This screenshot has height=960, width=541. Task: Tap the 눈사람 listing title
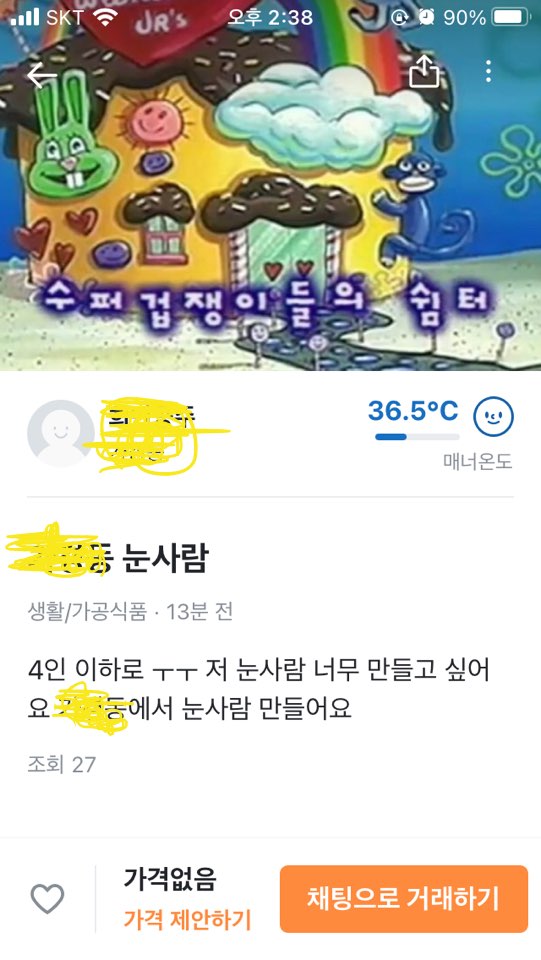[x=165, y=558]
